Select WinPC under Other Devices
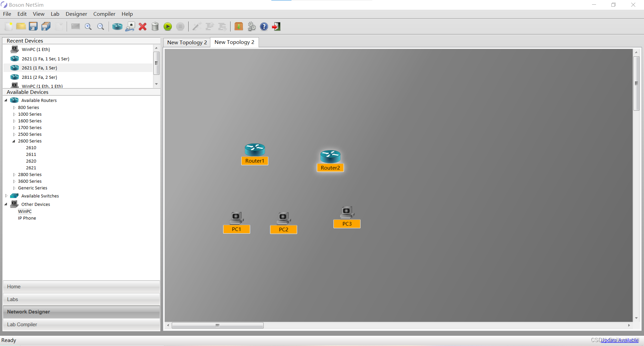 coord(25,212)
